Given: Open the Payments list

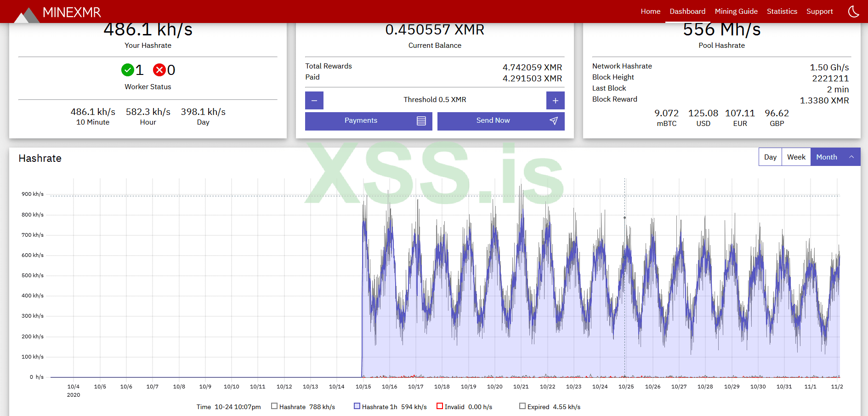Looking at the screenshot, I should 369,121.
